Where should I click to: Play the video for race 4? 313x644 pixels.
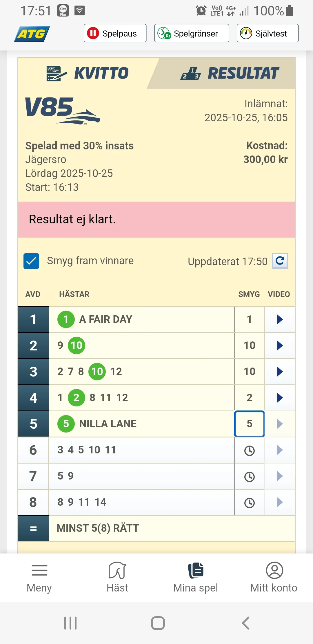[279, 398]
